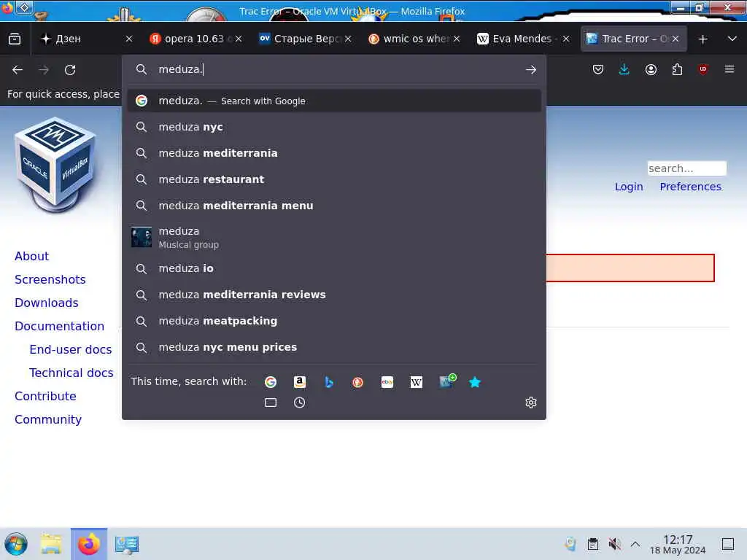Switch to the opera 10.63 tab
747x560 pixels.
tap(196, 39)
